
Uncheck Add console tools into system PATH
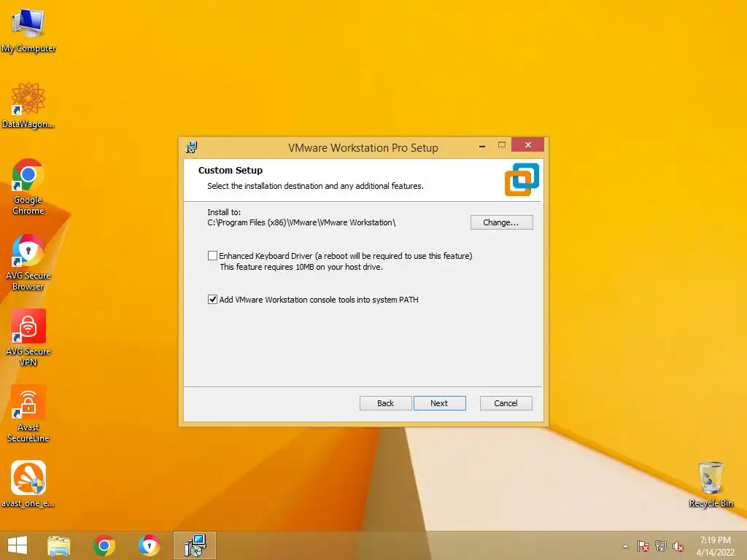click(x=212, y=300)
